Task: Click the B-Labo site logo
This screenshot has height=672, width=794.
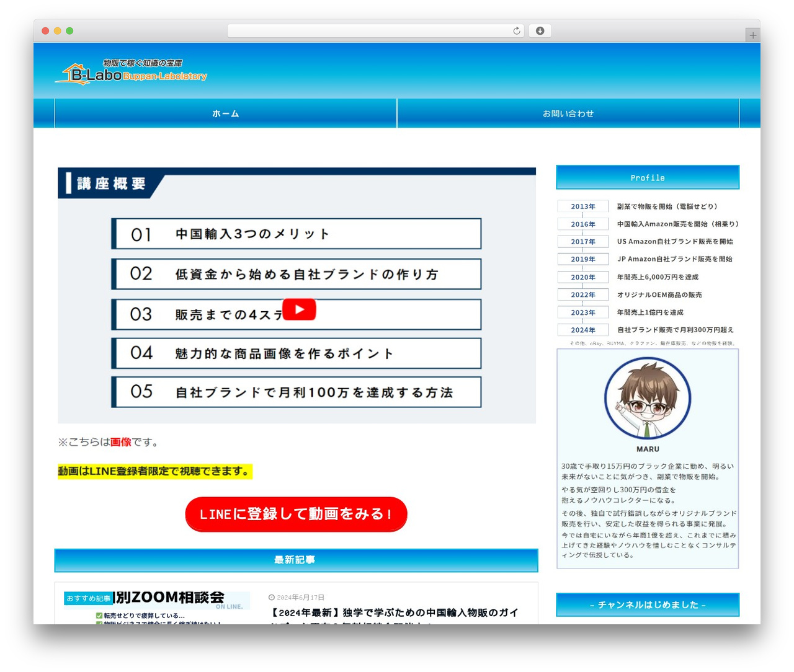Action: click(131, 72)
